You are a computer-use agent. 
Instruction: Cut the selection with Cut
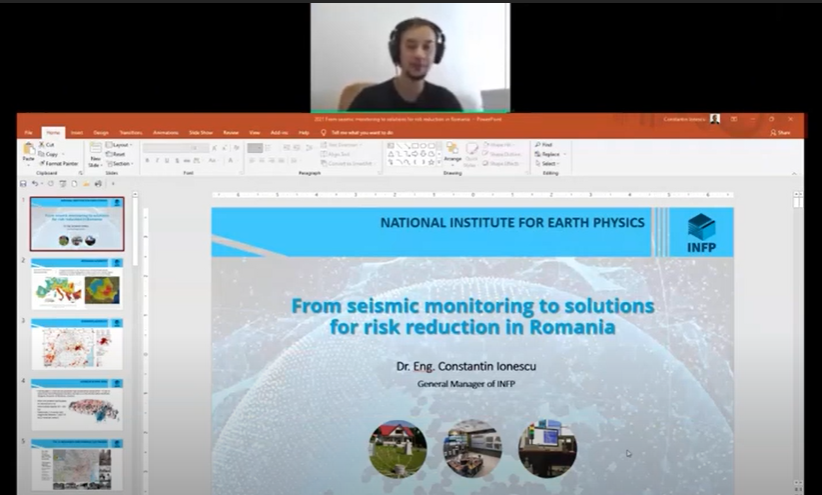47,145
